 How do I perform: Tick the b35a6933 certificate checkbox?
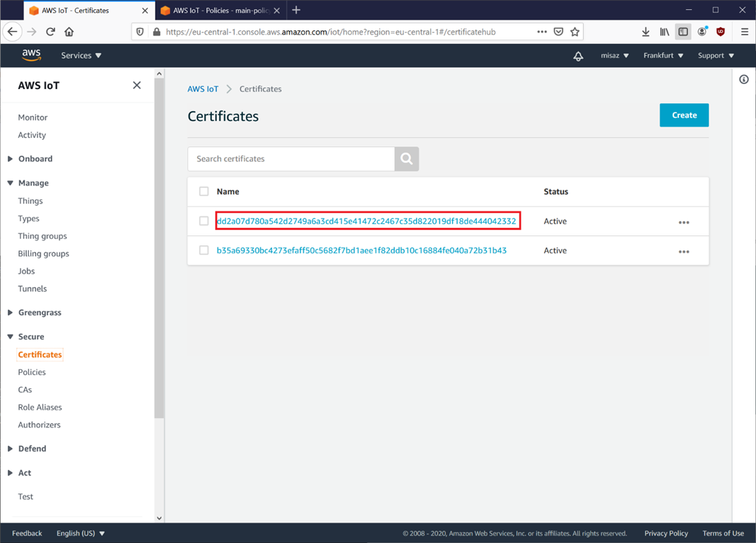click(x=203, y=250)
